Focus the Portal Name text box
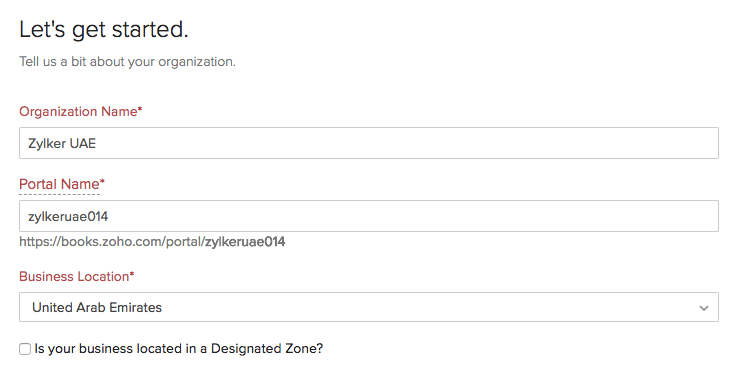 click(x=369, y=216)
